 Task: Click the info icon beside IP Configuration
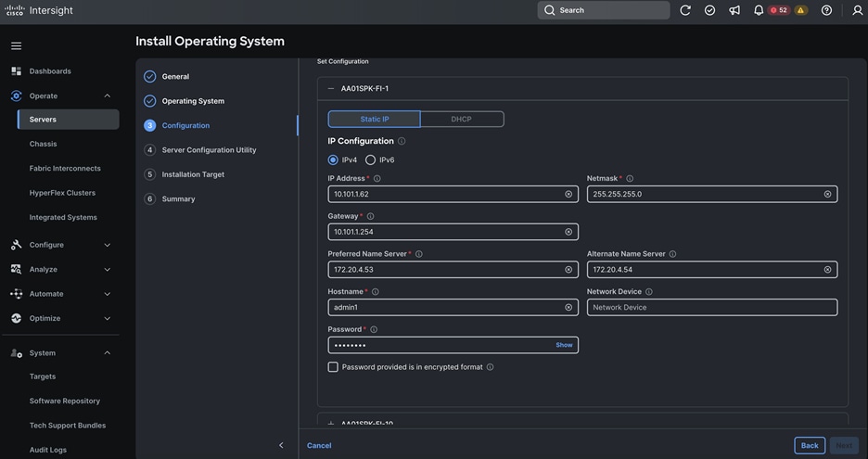[402, 141]
